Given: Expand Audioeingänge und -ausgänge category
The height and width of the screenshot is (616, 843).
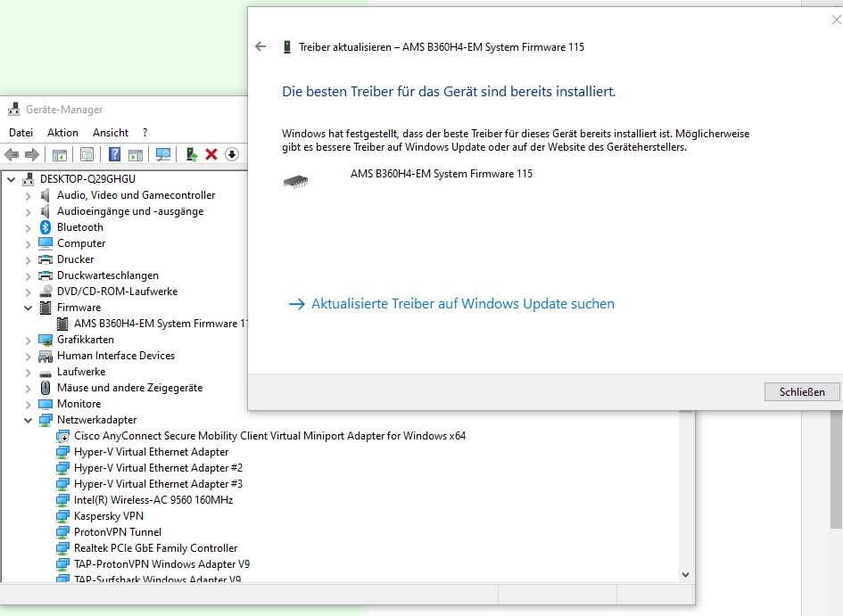Looking at the screenshot, I should (x=28, y=211).
